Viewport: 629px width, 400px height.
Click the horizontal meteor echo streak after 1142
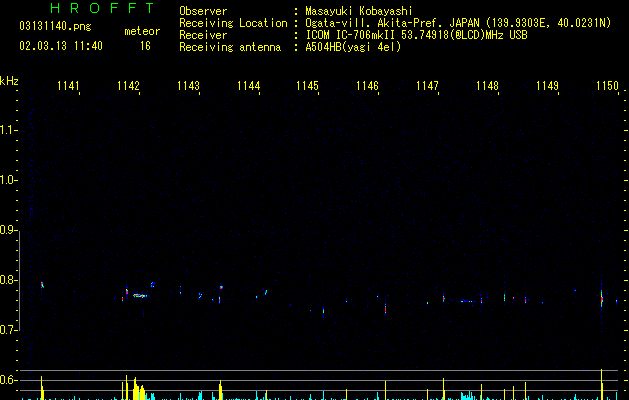click(x=140, y=296)
